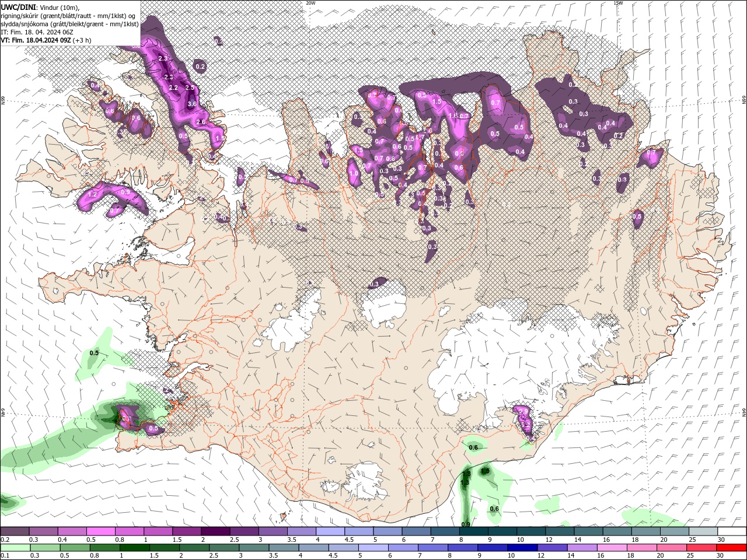Click the 3.5 mm rain legend swatch

click(x=284, y=548)
